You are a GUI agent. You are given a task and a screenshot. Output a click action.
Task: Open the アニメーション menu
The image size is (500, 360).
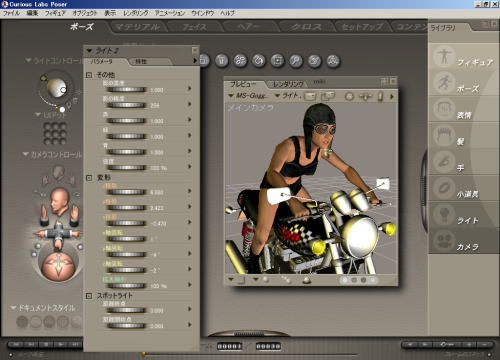tap(170, 13)
